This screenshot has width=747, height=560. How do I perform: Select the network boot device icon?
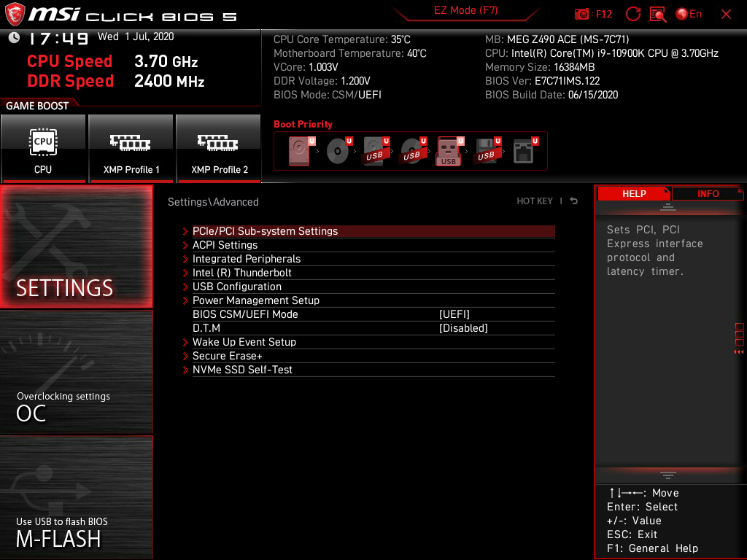[525, 151]
